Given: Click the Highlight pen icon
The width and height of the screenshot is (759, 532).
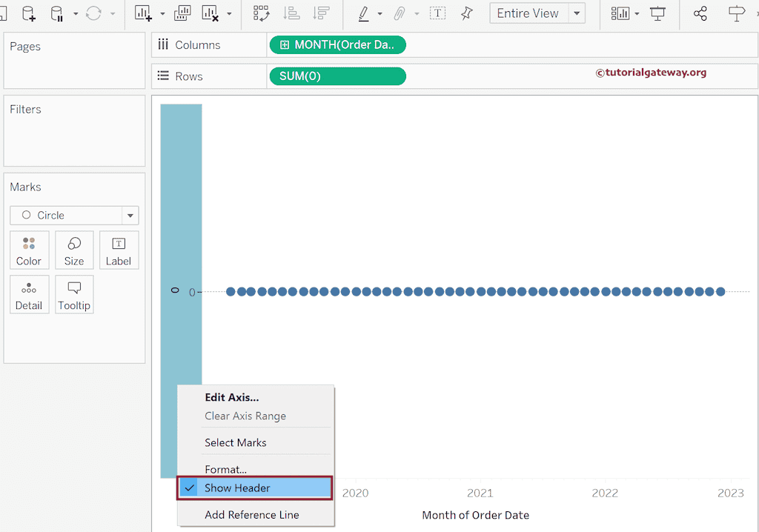Looking at the screenshot, I should [x=363, y=13].
